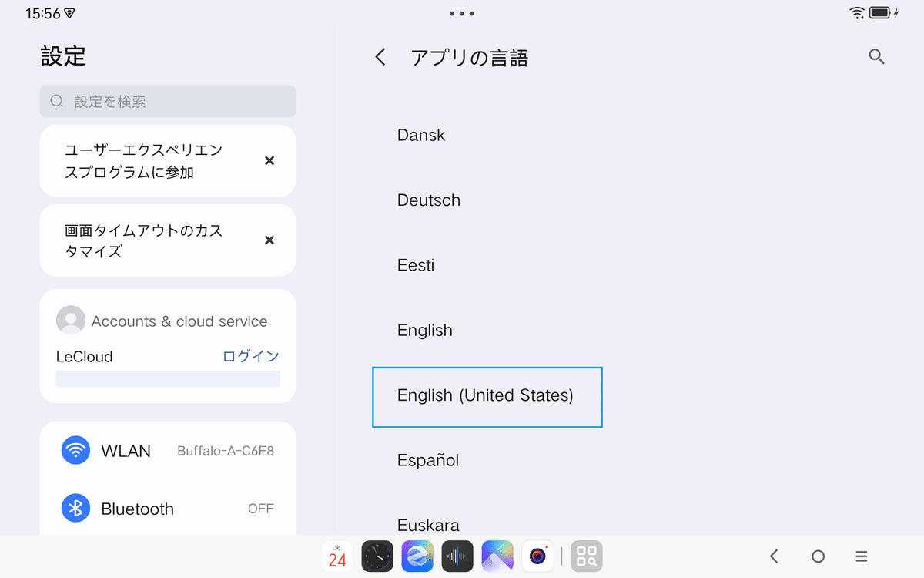
Task: Click the search icon on the アプリの言語 page
Action: pyautogui.click(x=876, y=57)
